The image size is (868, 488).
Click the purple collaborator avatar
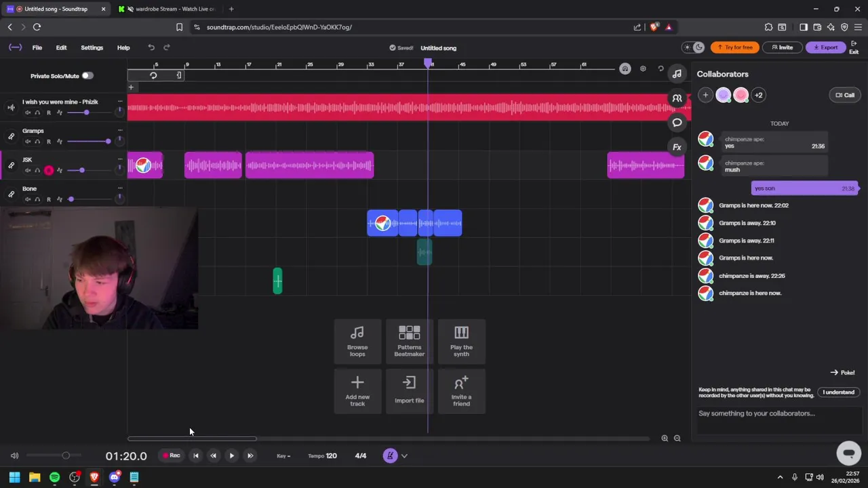724,95
